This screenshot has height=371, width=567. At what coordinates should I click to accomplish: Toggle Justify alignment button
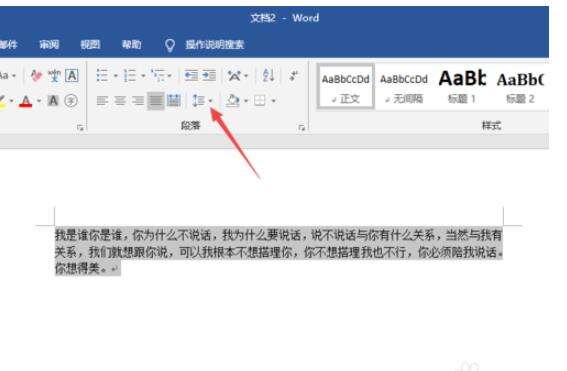(156, 101)
